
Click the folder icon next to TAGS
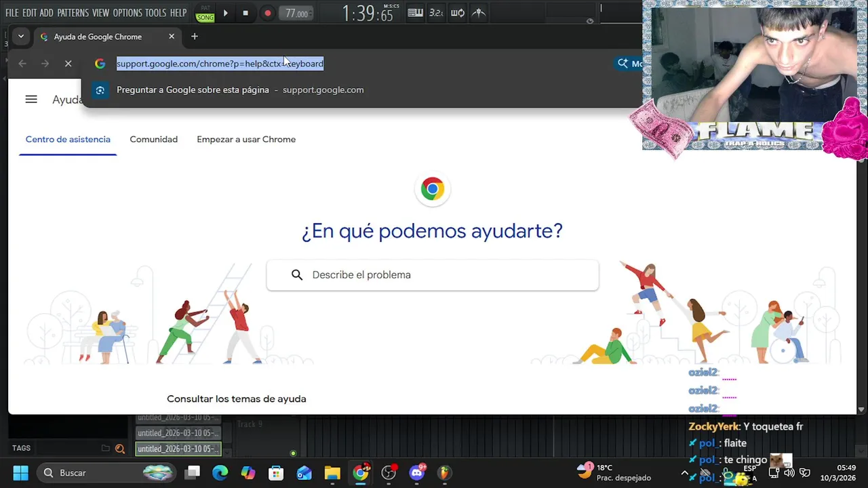105,449
